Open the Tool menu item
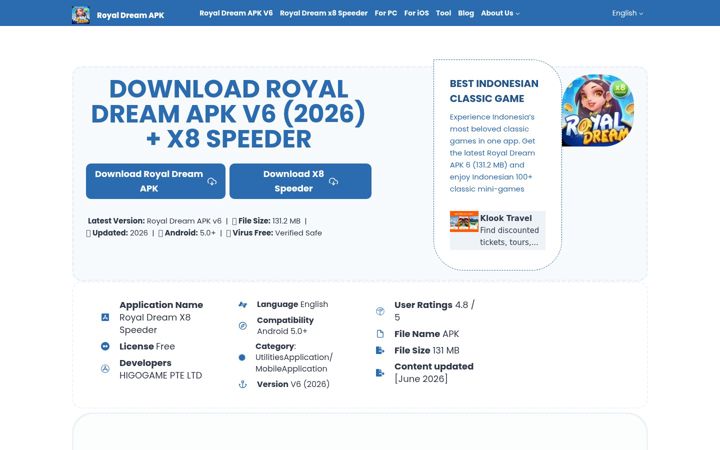This screenshot has width=720, height=450. tap(444, 13)
